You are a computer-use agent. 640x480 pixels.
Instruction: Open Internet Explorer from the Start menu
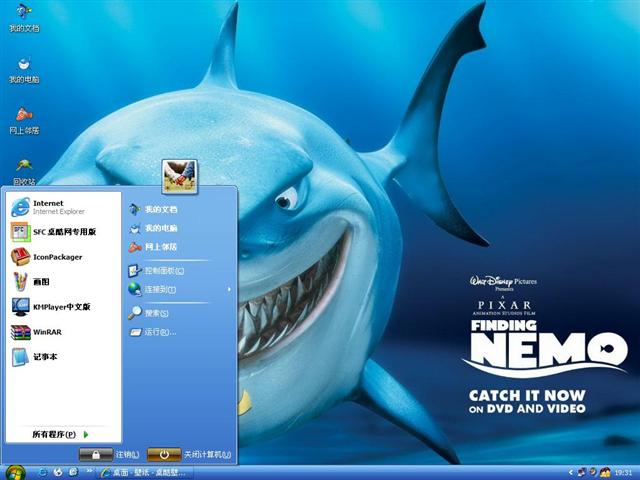pos(48,207)
